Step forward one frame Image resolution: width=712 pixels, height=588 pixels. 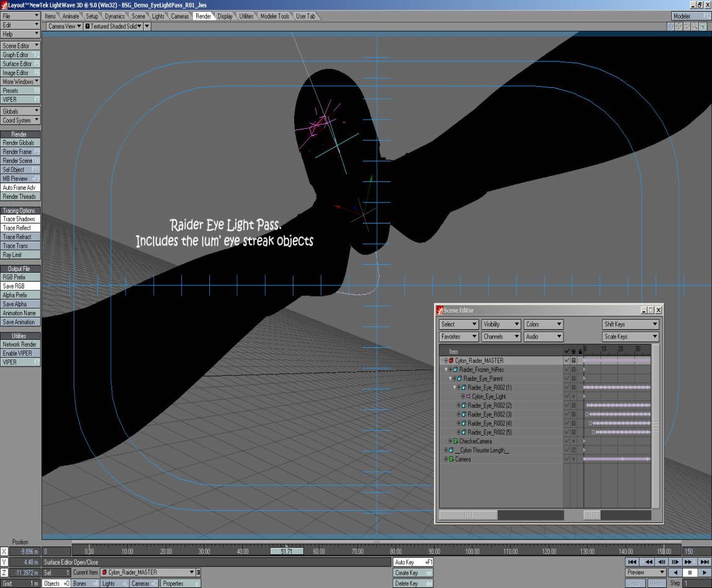(675, 562)
